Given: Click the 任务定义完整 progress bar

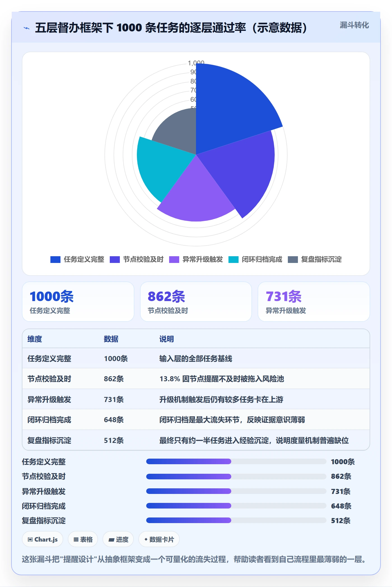Looking at the screenshot, I should pos(236,461).
